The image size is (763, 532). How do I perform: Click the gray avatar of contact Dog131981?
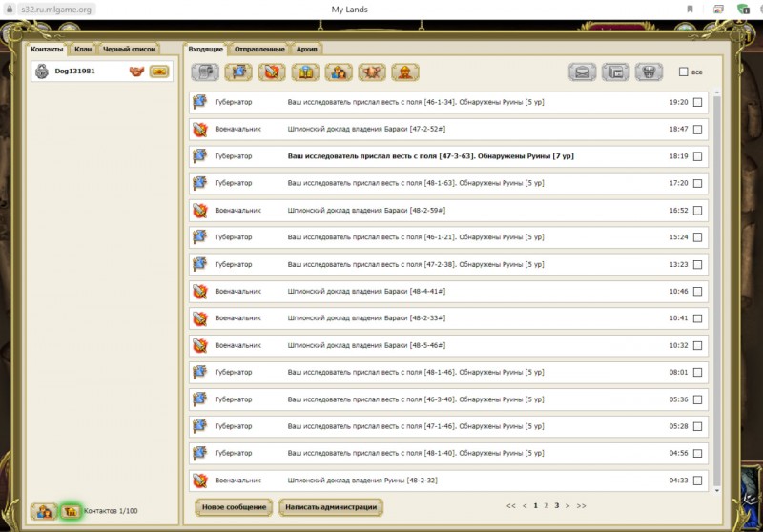(42, 71)
